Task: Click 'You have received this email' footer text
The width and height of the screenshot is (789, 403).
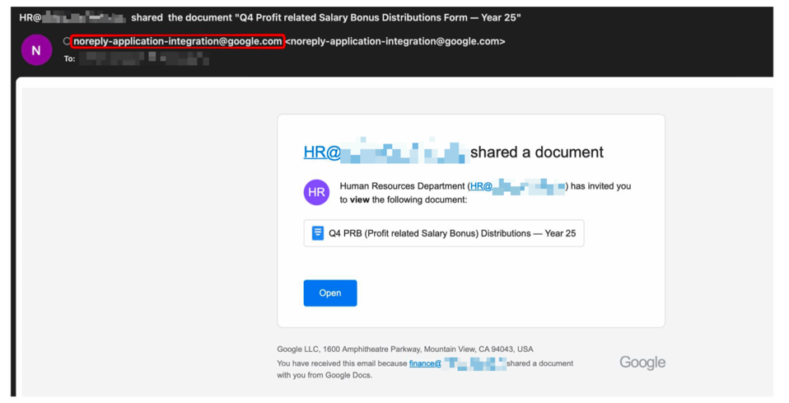Action: click(342, 363)
